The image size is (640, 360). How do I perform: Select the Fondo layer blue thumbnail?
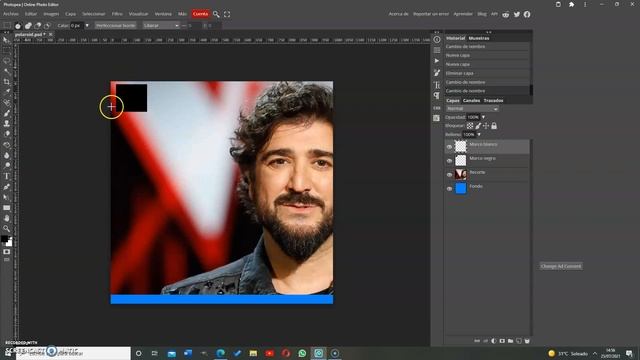coord(460,188)
